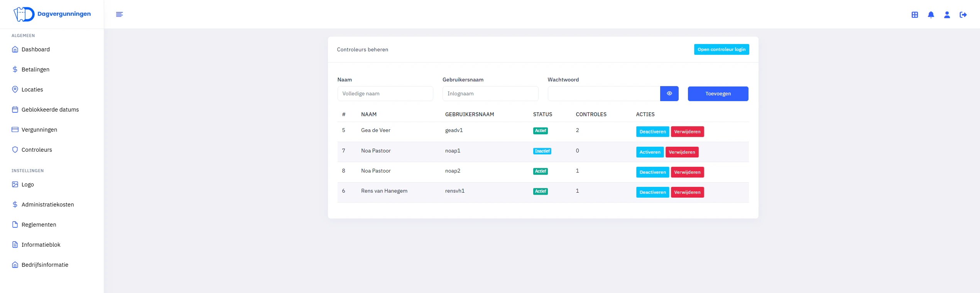The width and height of the screenshot is (980, 293).
Task: Deactivate Rens van Hanegem
Action: pos(652,192)
